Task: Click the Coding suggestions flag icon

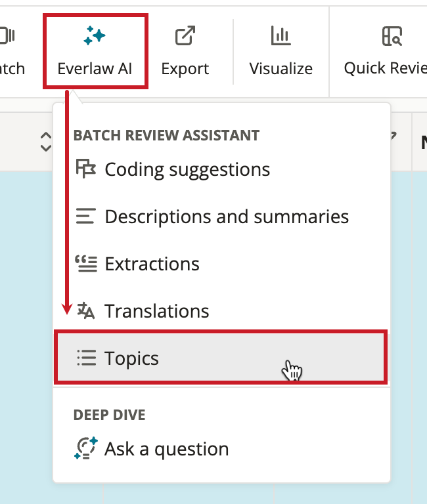Action: pos(85,169)
